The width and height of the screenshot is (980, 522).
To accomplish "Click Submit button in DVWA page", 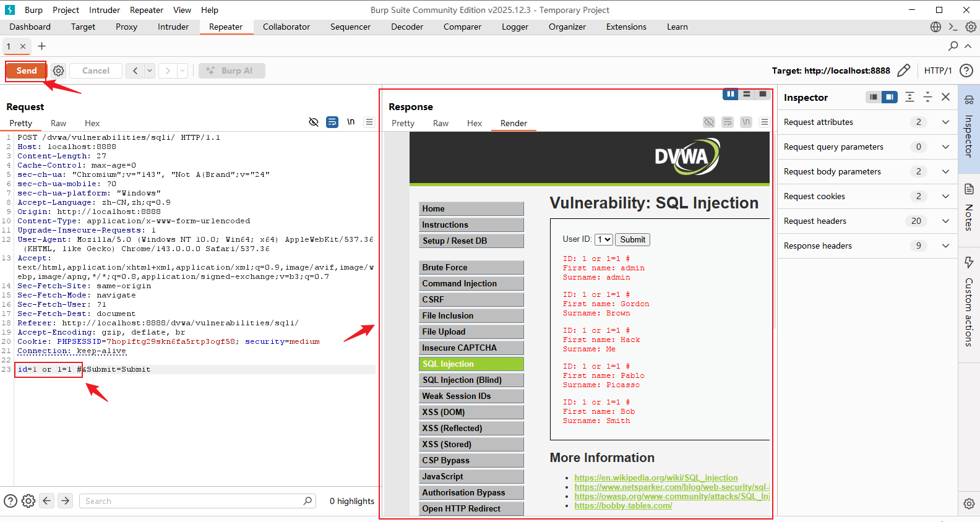I will click(x=632, y=239).
